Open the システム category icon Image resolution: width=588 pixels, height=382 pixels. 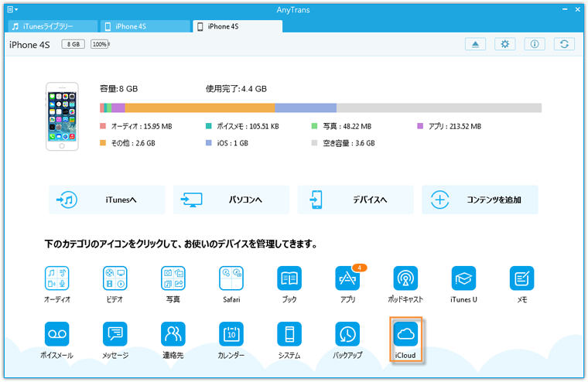(x=289, y=333)
